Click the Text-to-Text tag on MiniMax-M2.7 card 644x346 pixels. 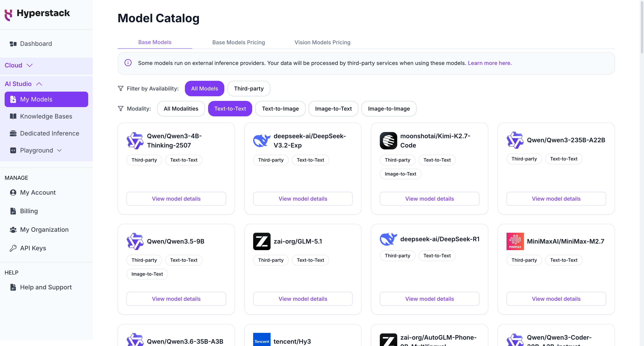click(x=564, y=260)
